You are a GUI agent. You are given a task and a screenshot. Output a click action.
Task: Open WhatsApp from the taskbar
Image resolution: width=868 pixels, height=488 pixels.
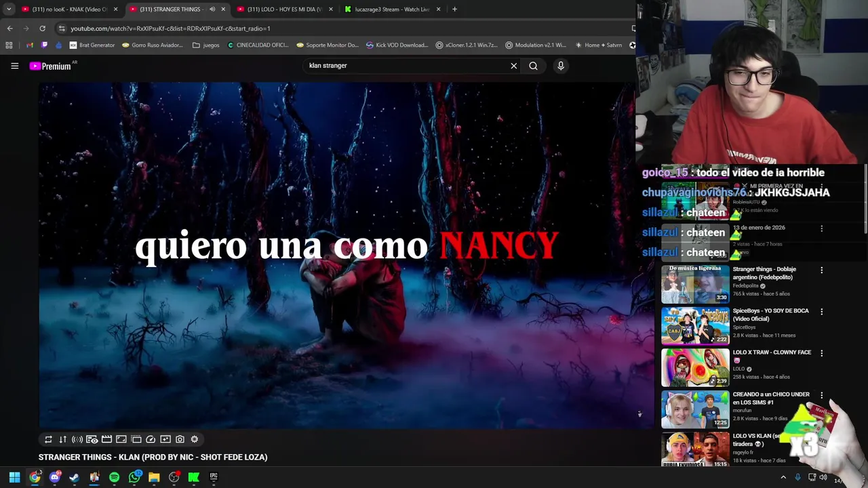pyautogui.click(x=134, y=477)
